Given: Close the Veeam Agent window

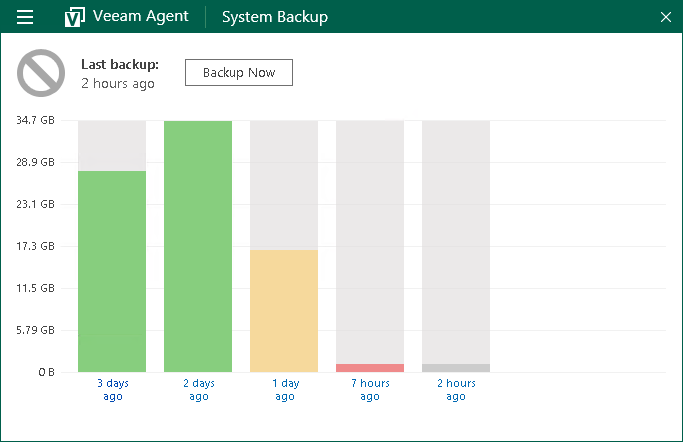Looking at the screenshot, I should (666, 17).
